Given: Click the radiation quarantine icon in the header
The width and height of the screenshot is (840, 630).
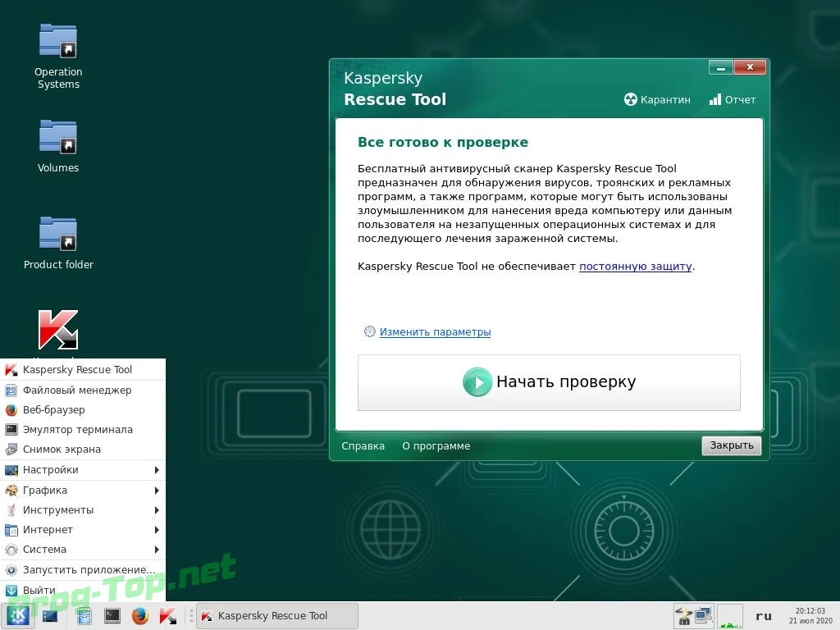Looking at the screenshot, I should [x=631, y=99].
